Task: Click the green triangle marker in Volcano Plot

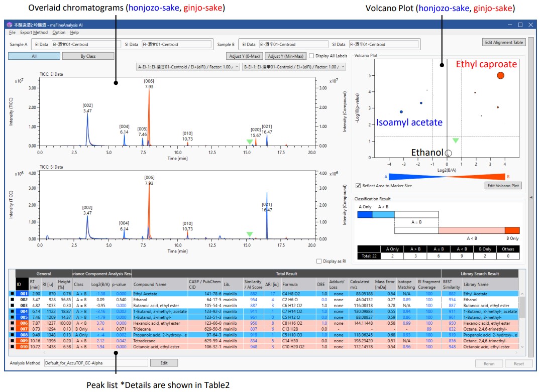Action: click(455, 141)
